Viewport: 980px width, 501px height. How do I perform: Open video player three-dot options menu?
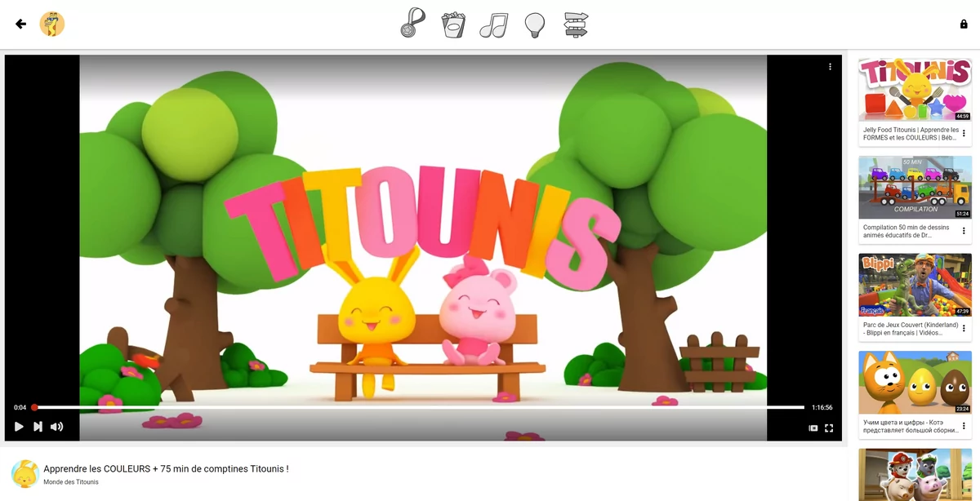click(830, 67)
